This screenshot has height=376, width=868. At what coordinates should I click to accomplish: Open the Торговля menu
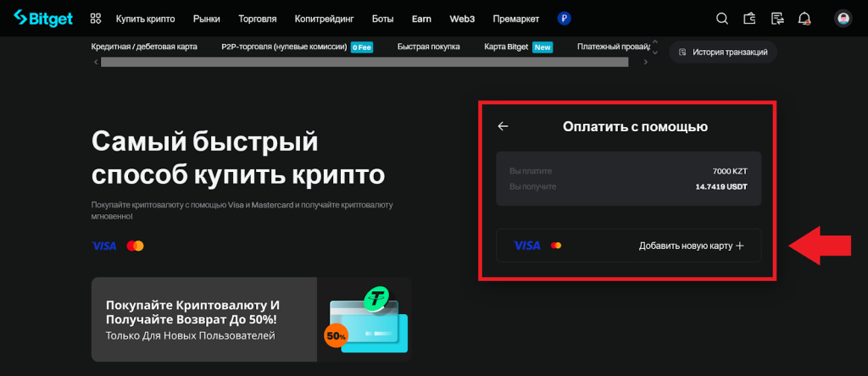point(258,19)
